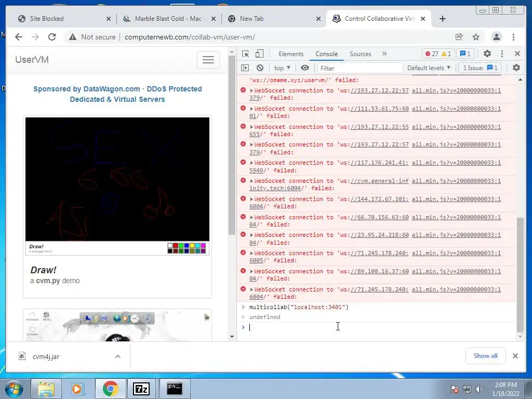Open a new browser tab with plus
Viewport: 532px width, 399px height.
tap(443, 19)
